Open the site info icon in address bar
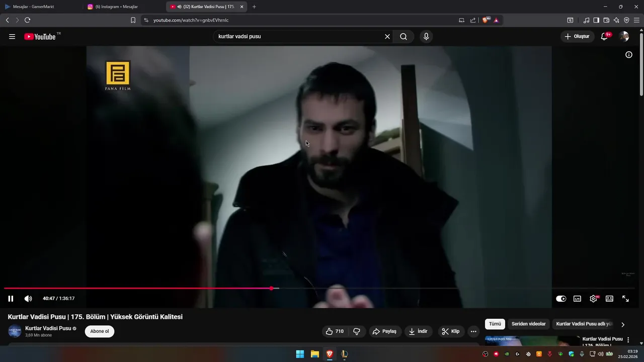The height and width of the screenshot is (362, 644). [x=146, y=20]
